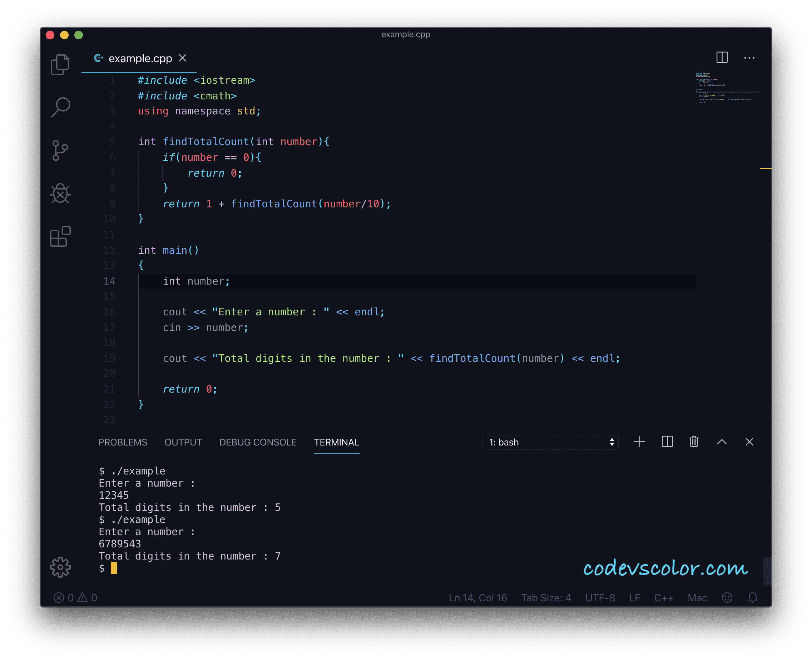The height and width of the screenshot is (660, 812).
Task: Open the editor More Actions ellipsis menu
Action: (x=749, y=58)
